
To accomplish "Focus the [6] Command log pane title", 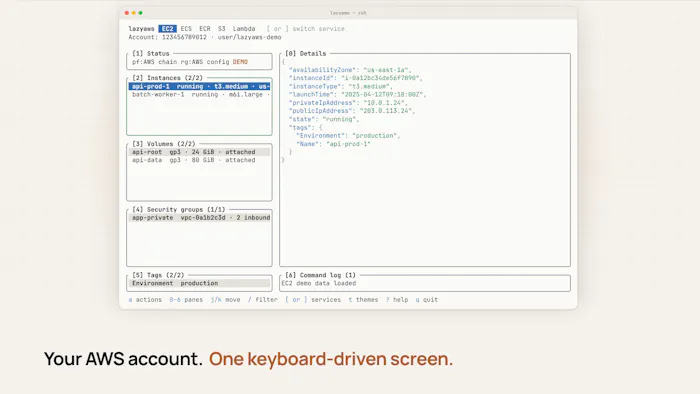I will pyautogui.click(x=321, y=275).
